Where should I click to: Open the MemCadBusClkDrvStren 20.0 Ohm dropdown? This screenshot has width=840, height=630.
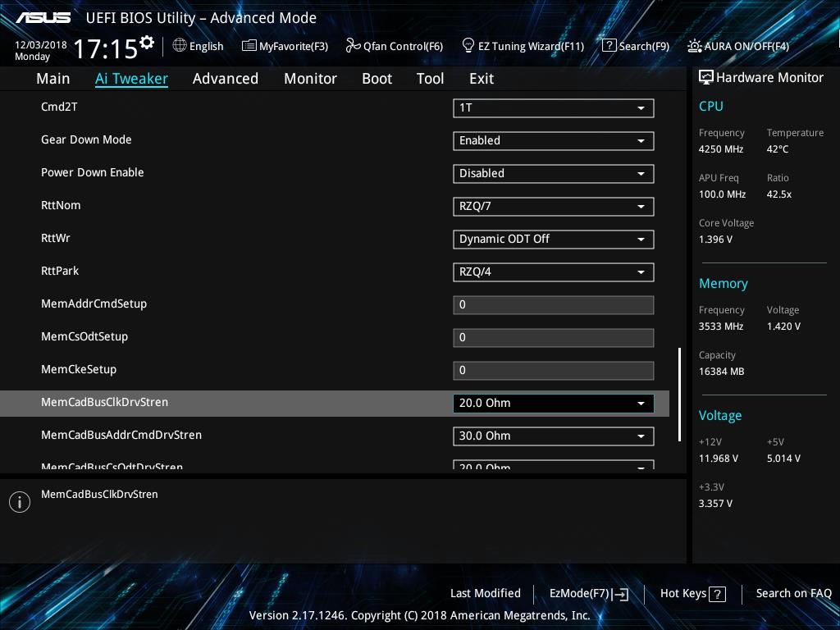[554, 403]
